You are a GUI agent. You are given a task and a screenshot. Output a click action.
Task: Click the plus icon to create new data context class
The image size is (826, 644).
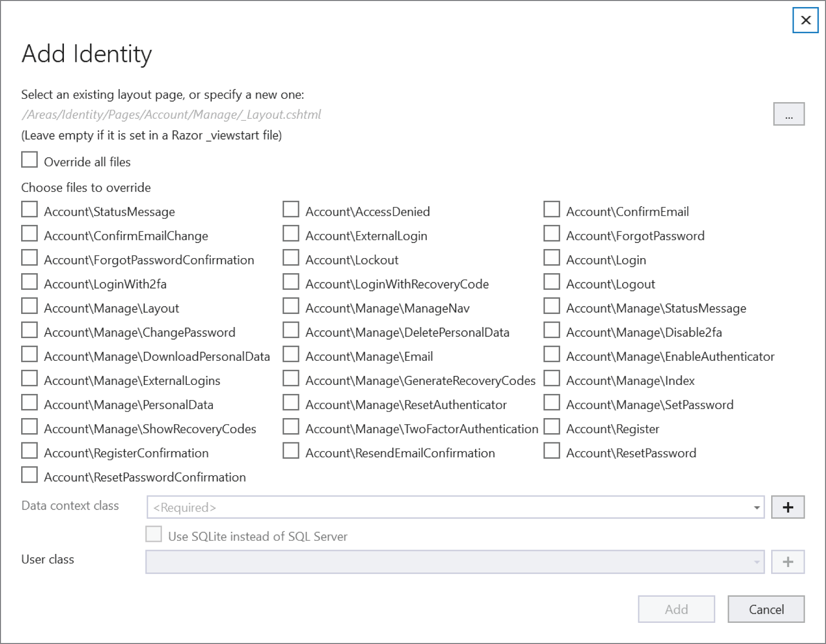(788, 507)
